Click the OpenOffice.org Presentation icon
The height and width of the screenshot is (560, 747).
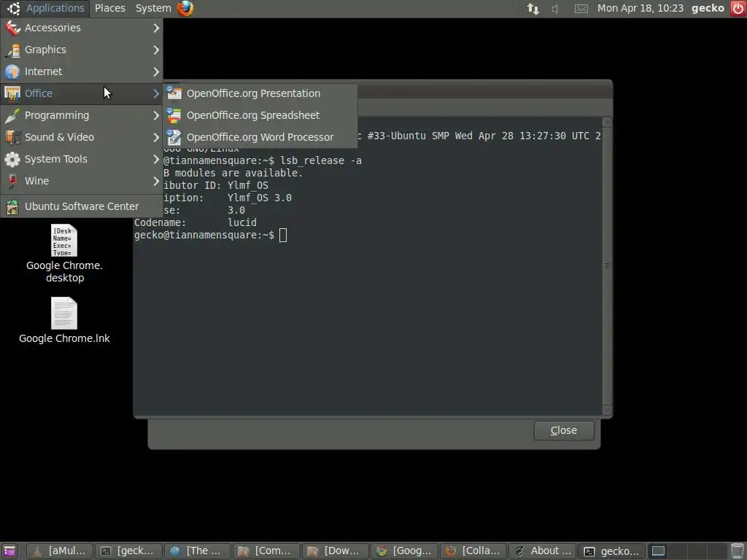pos(174,93)
